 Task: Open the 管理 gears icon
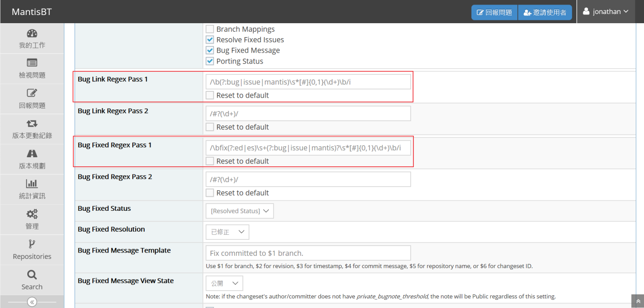pyautogui.click(x=32, y=214)
